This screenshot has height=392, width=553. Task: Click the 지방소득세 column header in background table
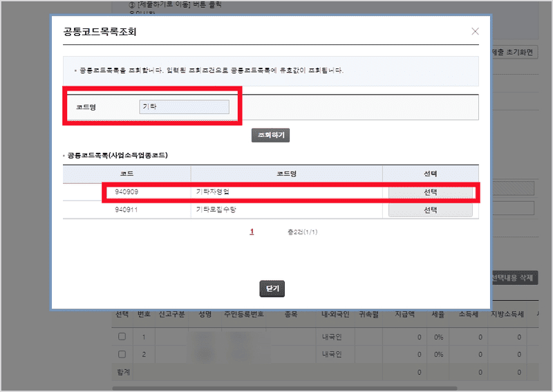507,314
